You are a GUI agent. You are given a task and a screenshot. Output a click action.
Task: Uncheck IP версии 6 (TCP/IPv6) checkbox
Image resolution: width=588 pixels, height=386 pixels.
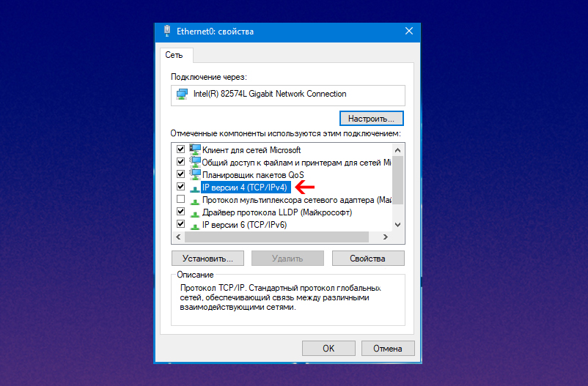point(181,223)
